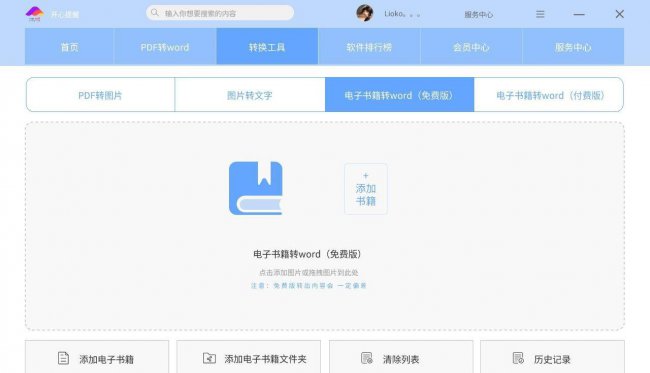Open the 历史记录 button
This screenshot has height=373, width=650.
[x=552, y=357]
